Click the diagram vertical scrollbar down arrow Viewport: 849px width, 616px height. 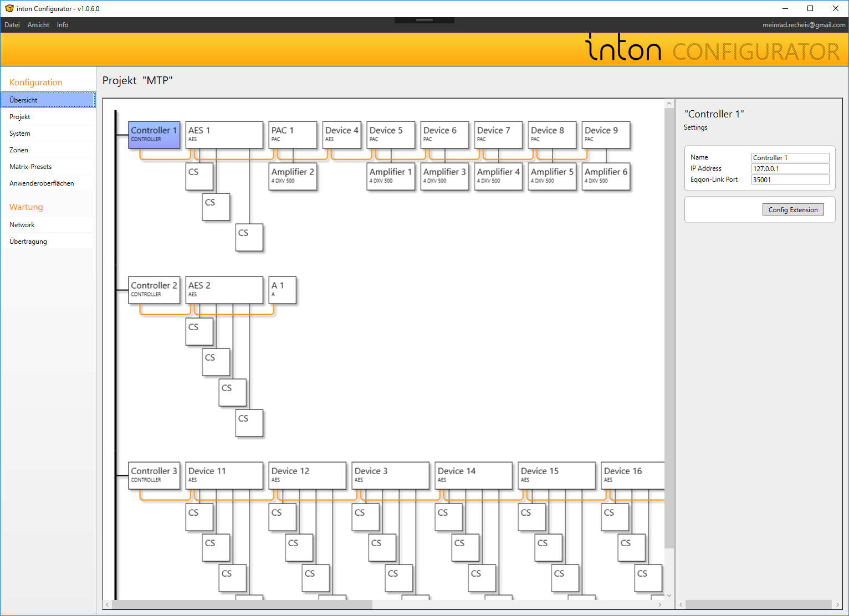click(x=669, y=596)
